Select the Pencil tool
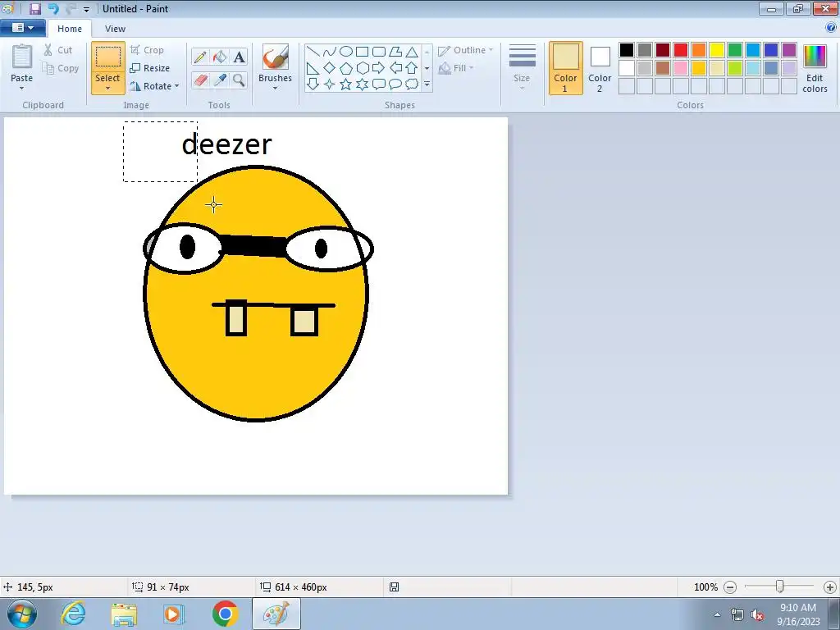The height and width of the screenshot is (630, 840). tap(200, 57)
